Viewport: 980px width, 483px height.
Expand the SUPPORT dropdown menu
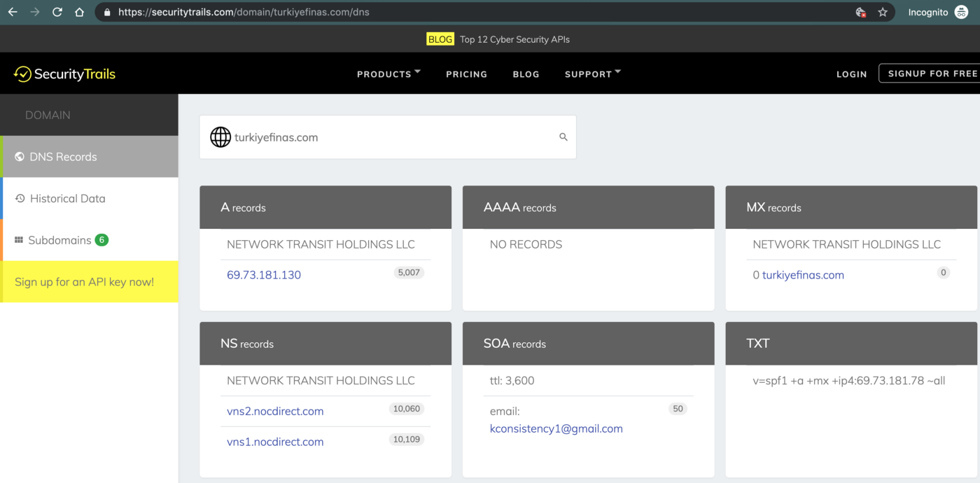point(593,73)
